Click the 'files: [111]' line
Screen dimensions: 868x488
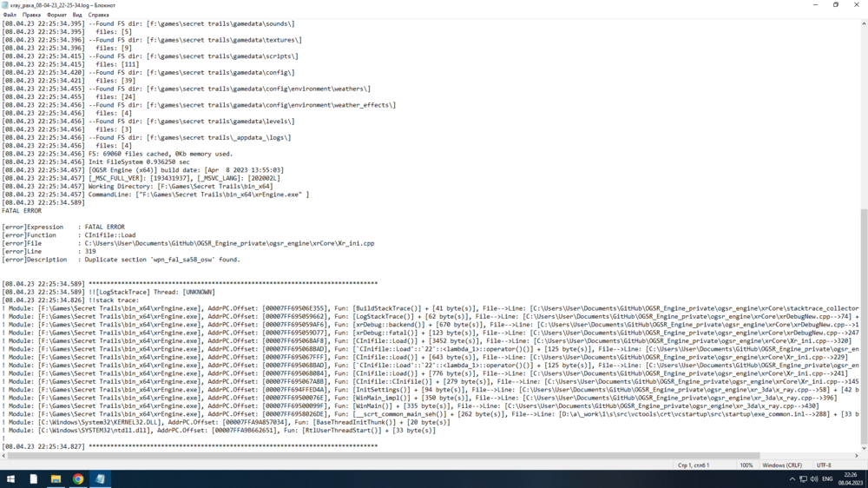70,64
